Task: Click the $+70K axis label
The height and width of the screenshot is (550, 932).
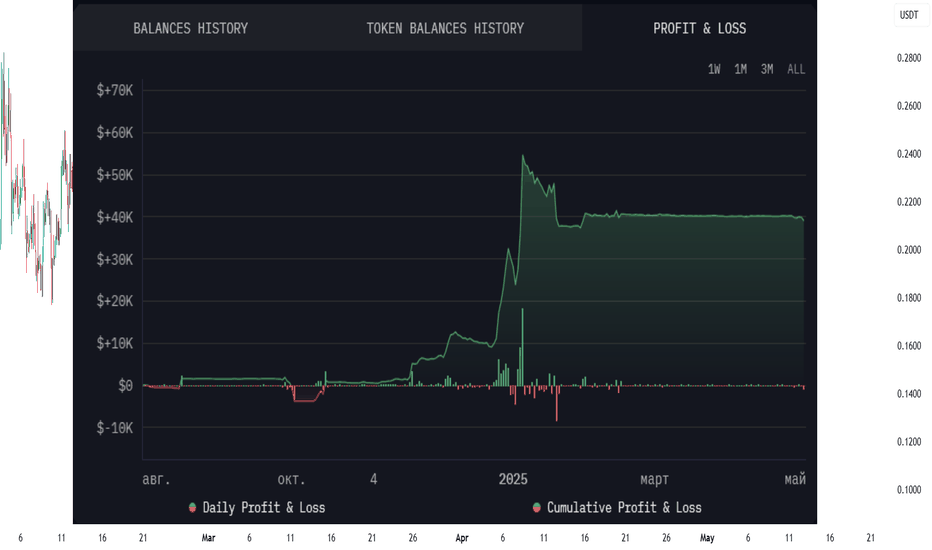Action: [115, 90]
